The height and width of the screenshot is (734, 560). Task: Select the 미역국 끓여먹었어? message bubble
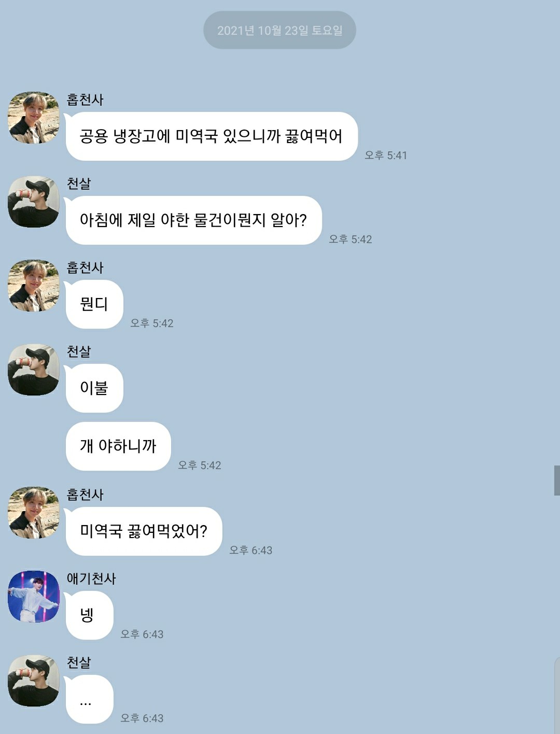tap(144, 531)
